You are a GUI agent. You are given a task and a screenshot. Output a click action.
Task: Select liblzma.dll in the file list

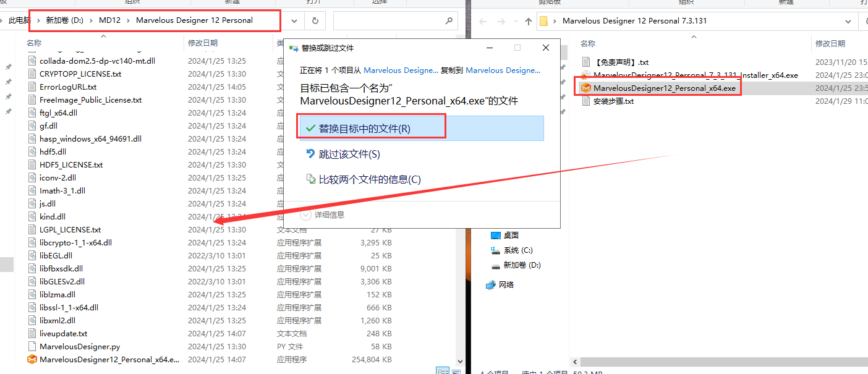point(57,294)
